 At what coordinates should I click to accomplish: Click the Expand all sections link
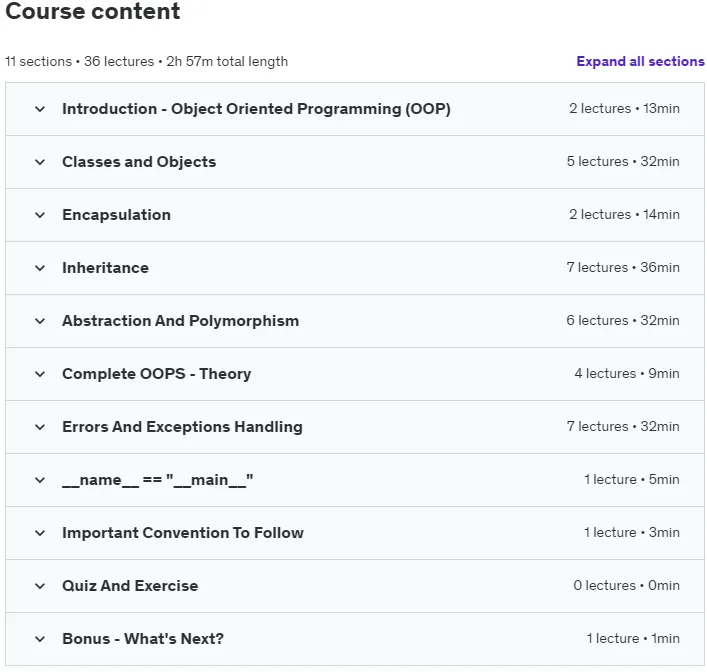coord(640,61)
